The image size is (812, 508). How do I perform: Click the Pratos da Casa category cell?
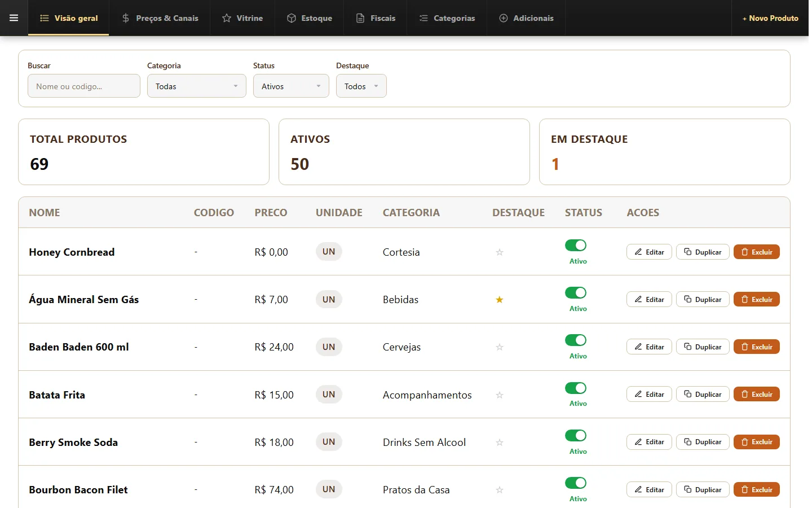[416, 490]
